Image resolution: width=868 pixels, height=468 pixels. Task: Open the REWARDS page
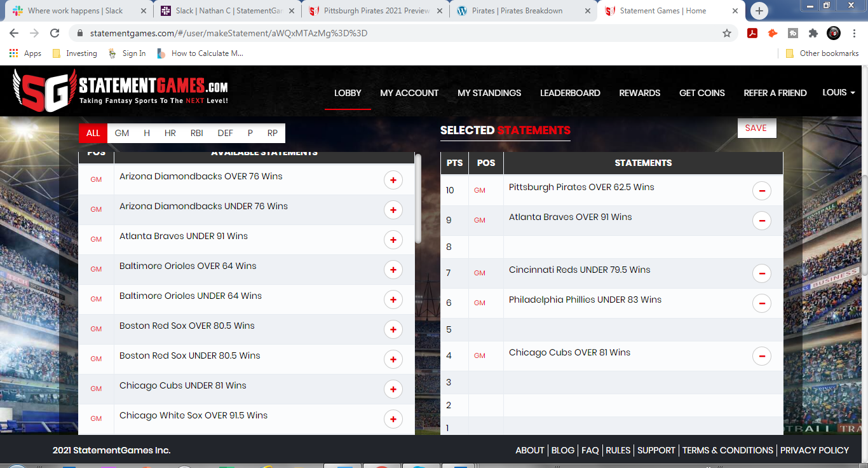tap(640, 93)
